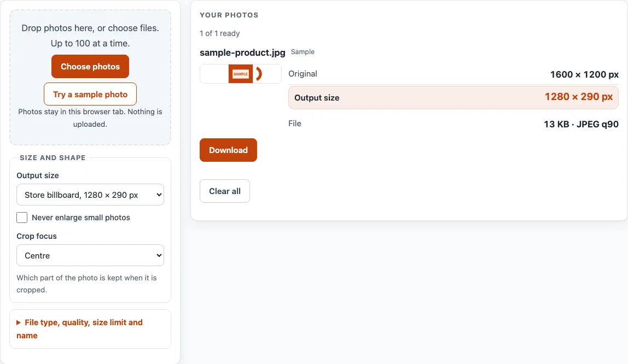
Task: Click the SIZE AND SHAPE heading
Action: (x=53, y=157)
